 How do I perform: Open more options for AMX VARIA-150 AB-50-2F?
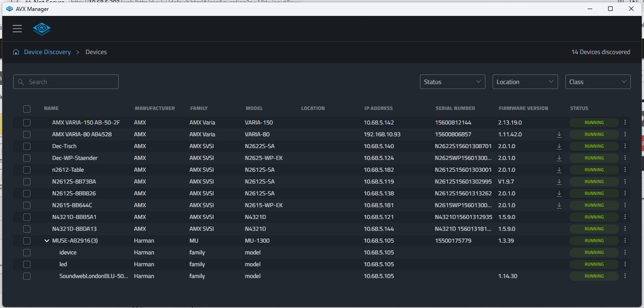pos(625,123)
